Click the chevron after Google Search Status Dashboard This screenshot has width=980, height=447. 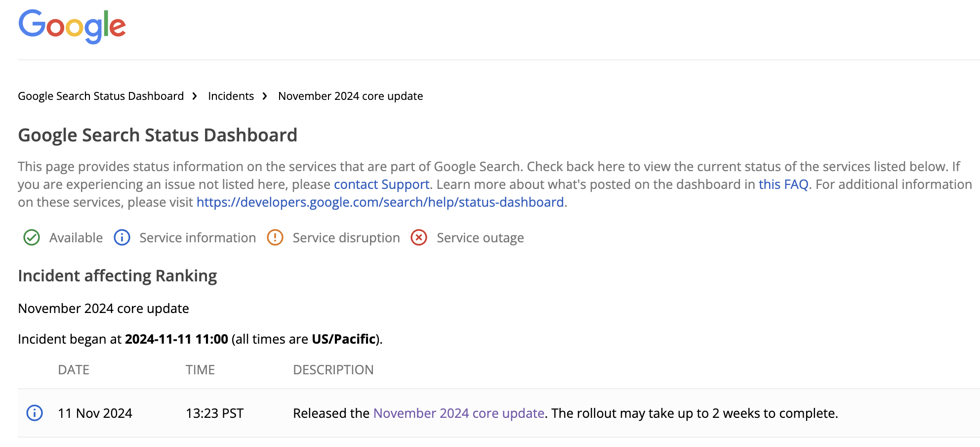(194, 96)
